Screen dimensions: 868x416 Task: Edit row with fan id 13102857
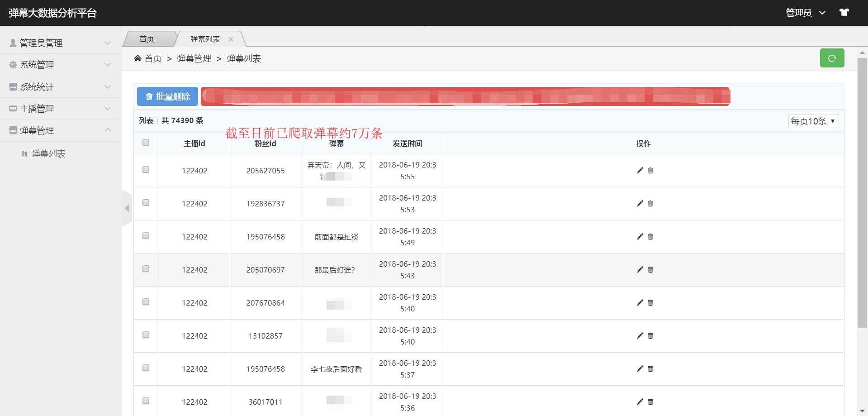pos(640,336)
